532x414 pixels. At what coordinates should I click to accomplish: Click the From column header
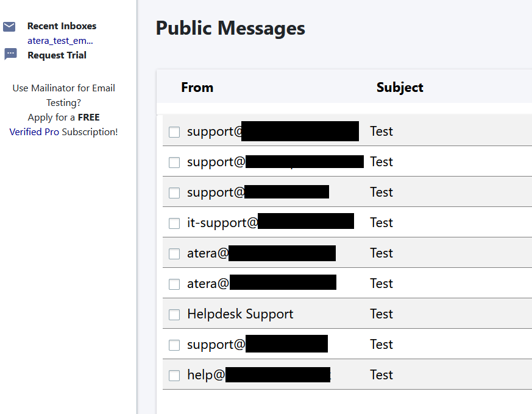pos(197,88)
